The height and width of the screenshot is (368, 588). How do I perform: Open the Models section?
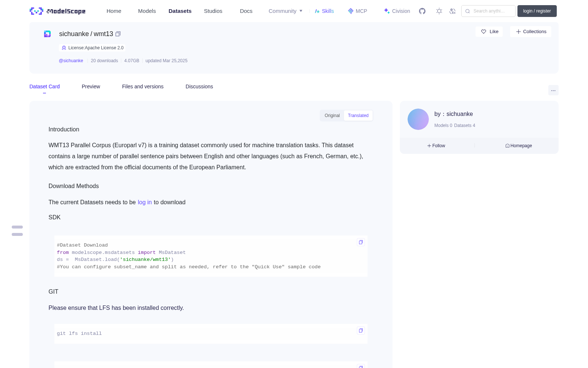click(147, 11)
